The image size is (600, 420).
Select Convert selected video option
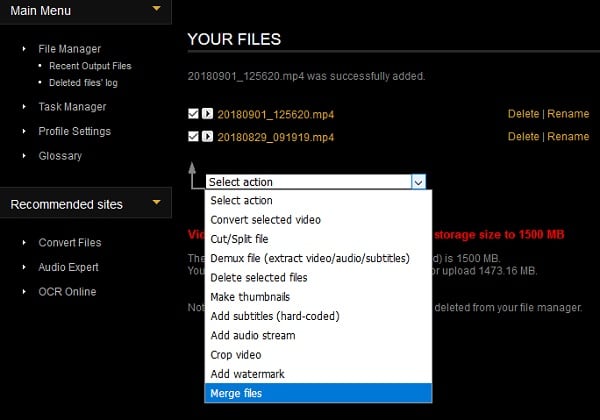coord(264,220)
